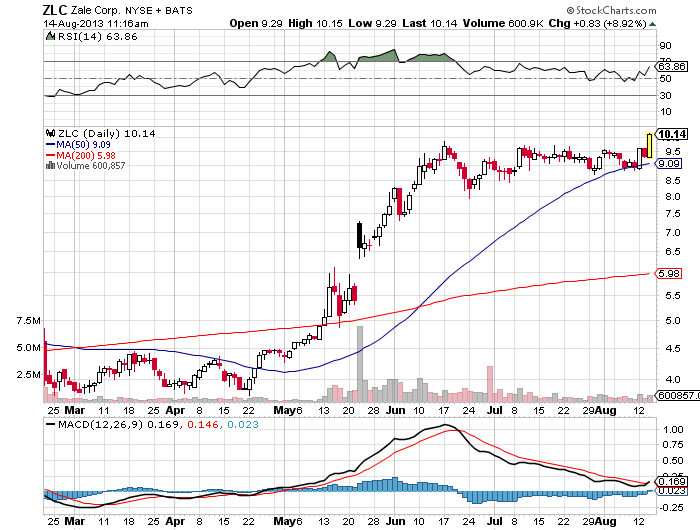Screen dimensions: 700x530
Task: Click the RSI value label 63.86 on axis
Action: tap(672, 67)
